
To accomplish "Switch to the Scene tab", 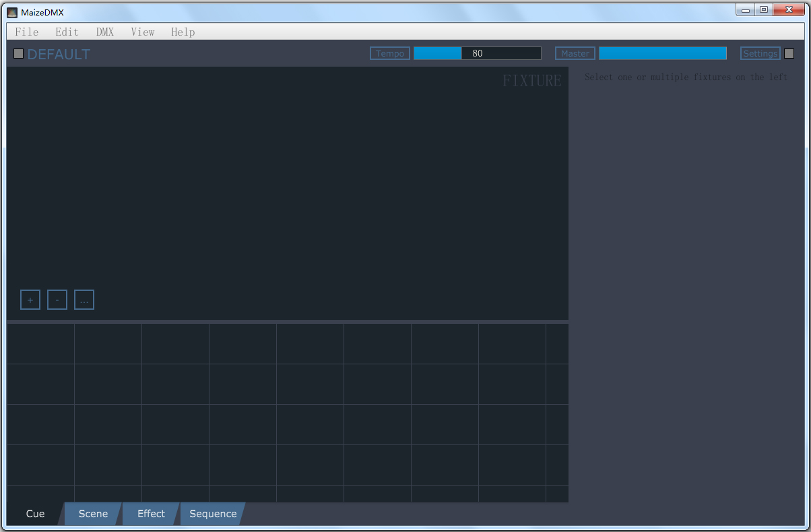I will click(x=93, y=514).
